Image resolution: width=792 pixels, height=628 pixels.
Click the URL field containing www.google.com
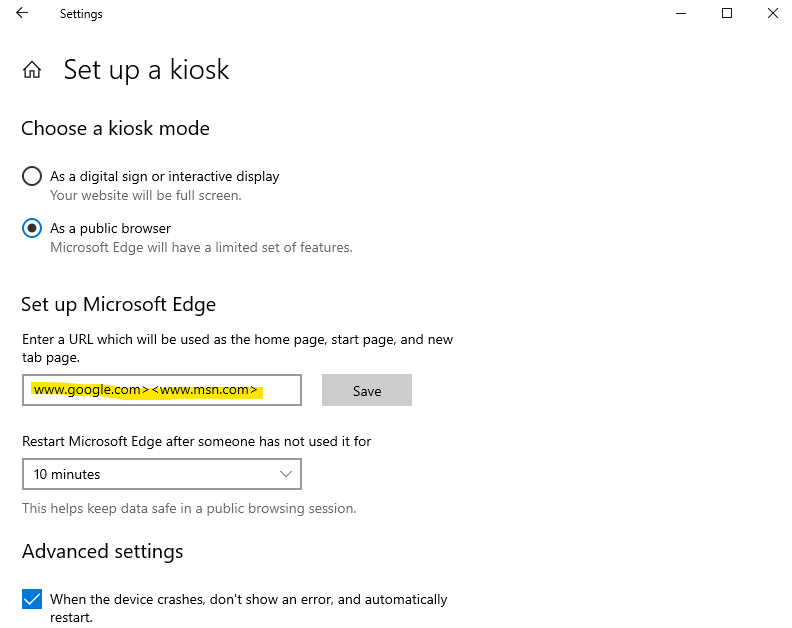tap(162, 390)
